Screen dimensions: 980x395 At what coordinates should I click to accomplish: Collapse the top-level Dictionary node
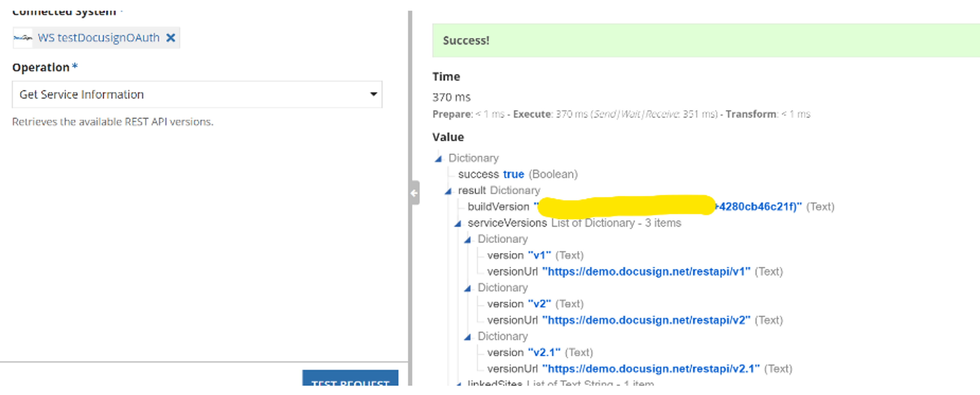[438, 158]
